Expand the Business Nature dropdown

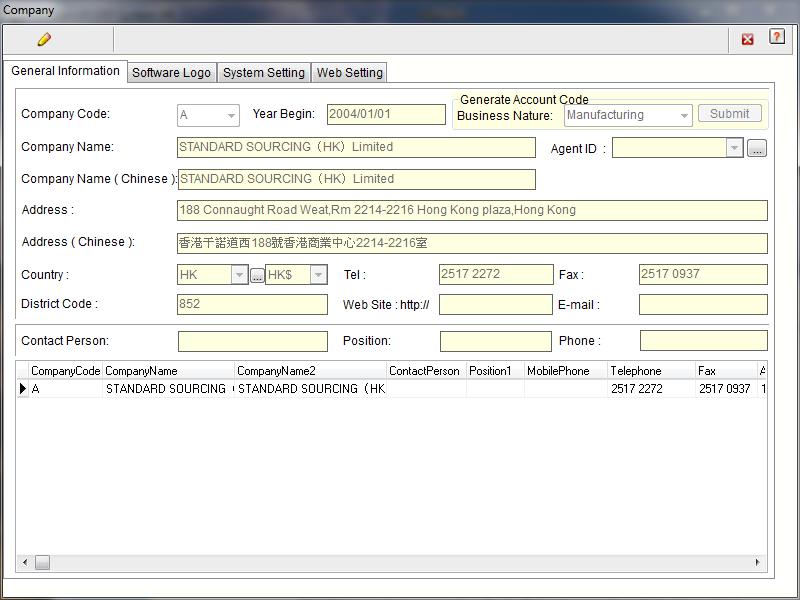click(684, 116)
